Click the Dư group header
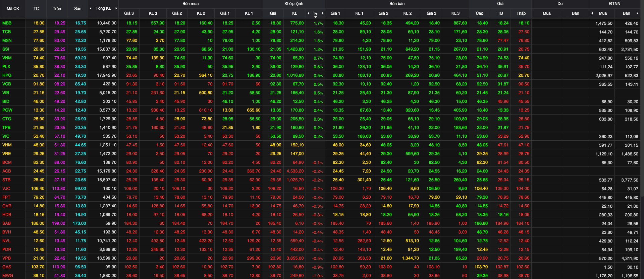 [560, 4]
